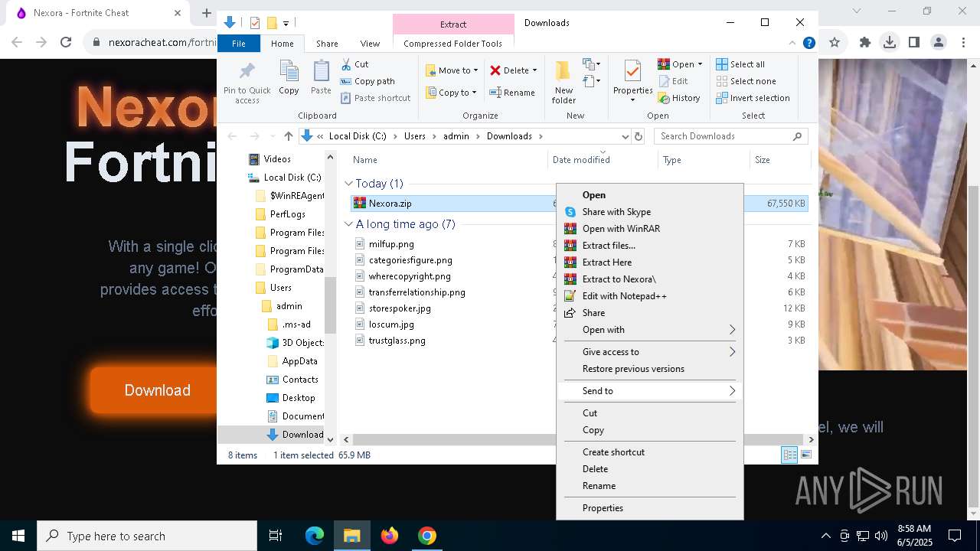Open Firefox from taskbar
980x551 pixels.
[x=390, y=536]
